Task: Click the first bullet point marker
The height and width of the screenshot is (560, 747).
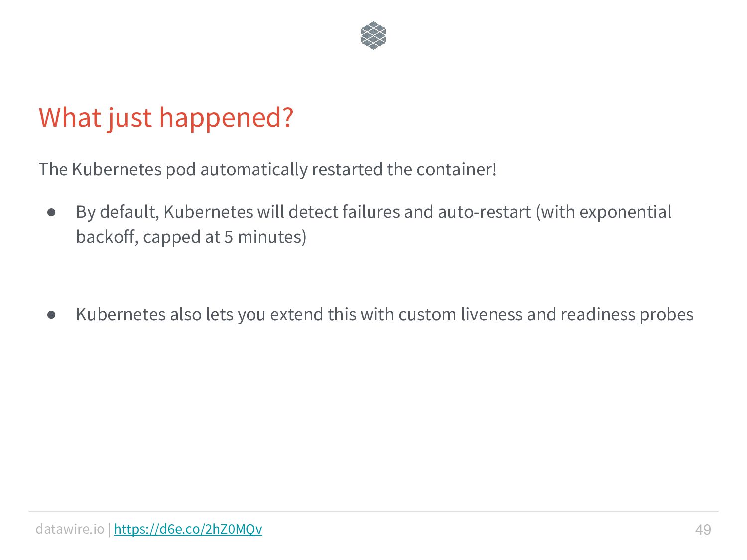Action: coord(51,212)
